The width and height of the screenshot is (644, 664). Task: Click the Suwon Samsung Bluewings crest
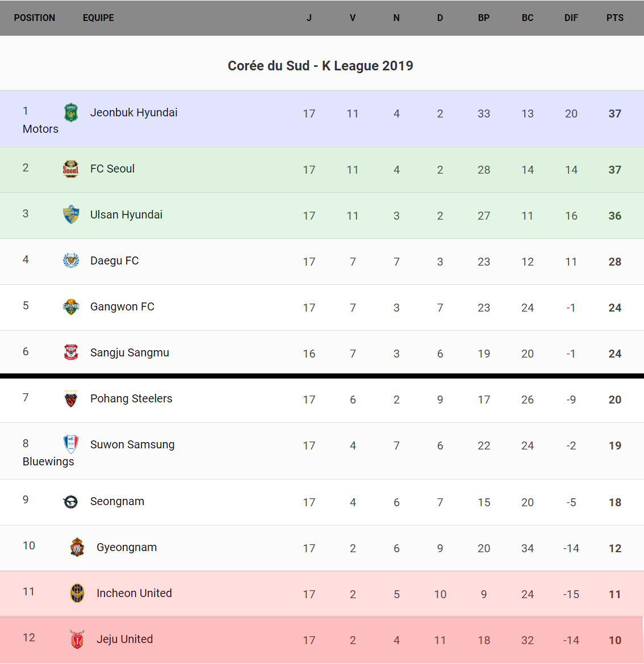coord(71,444)
